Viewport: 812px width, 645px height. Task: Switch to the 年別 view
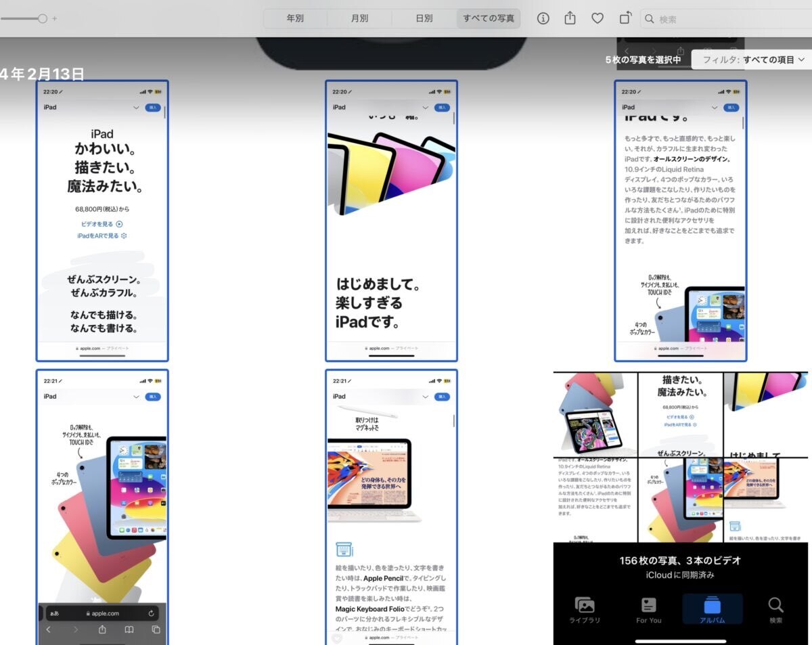(x=295, y=19)
